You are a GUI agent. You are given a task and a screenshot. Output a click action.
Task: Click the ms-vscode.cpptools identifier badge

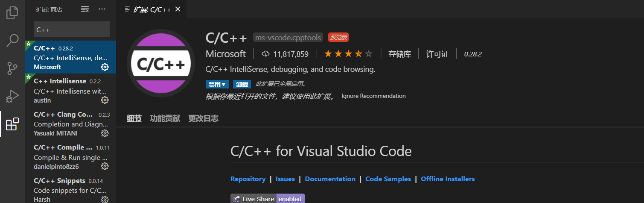pos(288,38)
